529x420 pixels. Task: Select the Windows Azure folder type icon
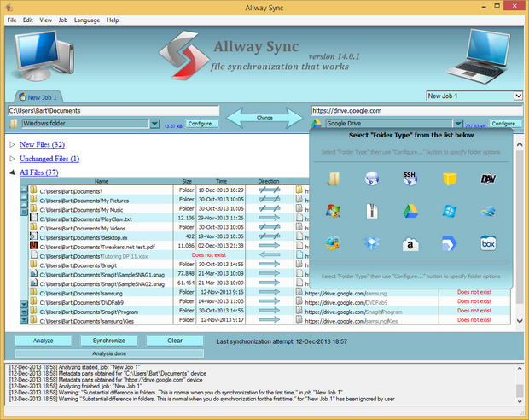tap(450, 212)
